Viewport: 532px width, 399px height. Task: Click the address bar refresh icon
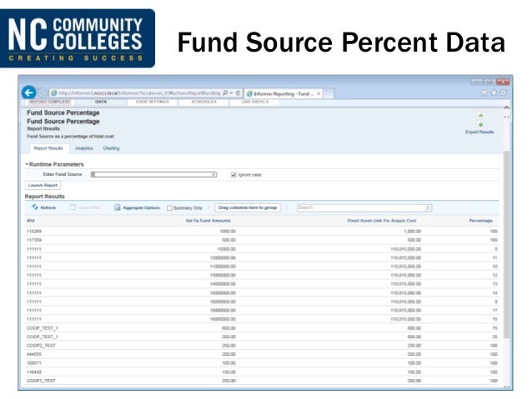(x=238, y=93)
